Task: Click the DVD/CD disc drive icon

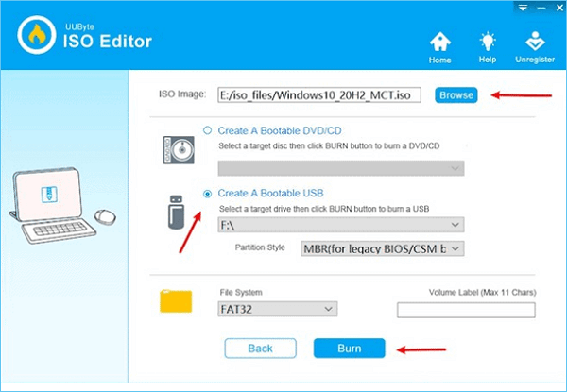Action: pyautogui.click(x=177, y=151)
